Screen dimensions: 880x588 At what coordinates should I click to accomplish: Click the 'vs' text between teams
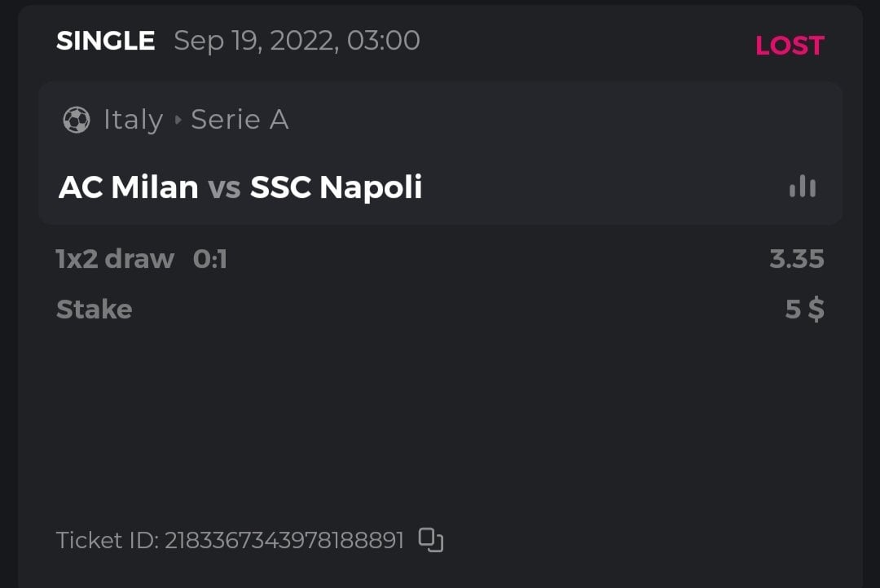pos(224,188)
